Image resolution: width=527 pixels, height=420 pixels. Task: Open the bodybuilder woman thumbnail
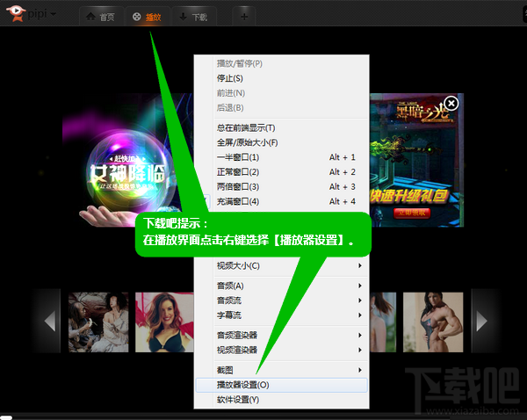pos(433,322)
